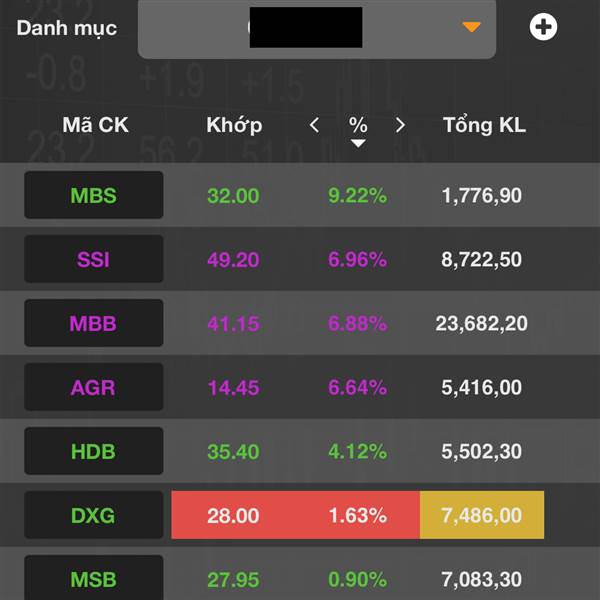
Task: Switch to the previous column with the left chevron
Action: pyautogui.click(x=314, y=125)
